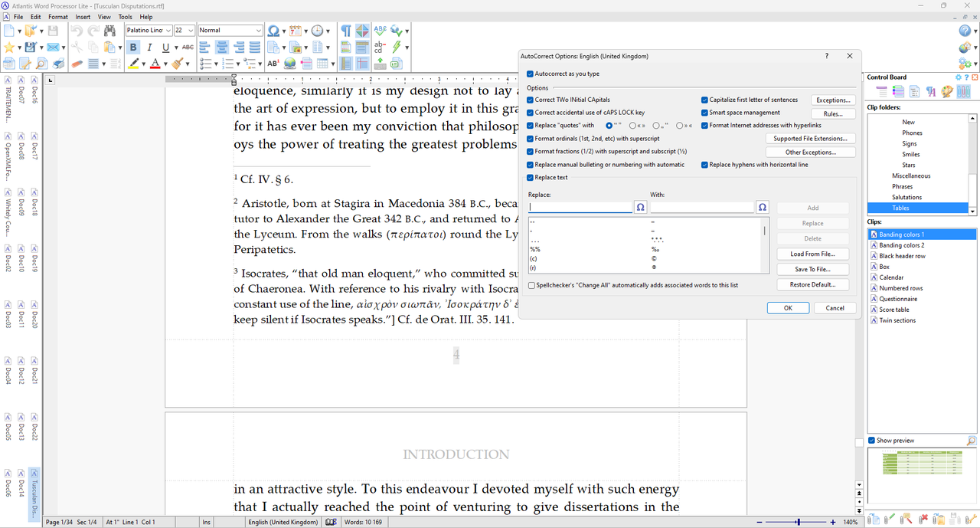The width and height of the screenshot is (980, 528).
Task: Toggle Correct accidental use of cAPS LOCK key
Action: pyautogui.click(x=530, y=113)
